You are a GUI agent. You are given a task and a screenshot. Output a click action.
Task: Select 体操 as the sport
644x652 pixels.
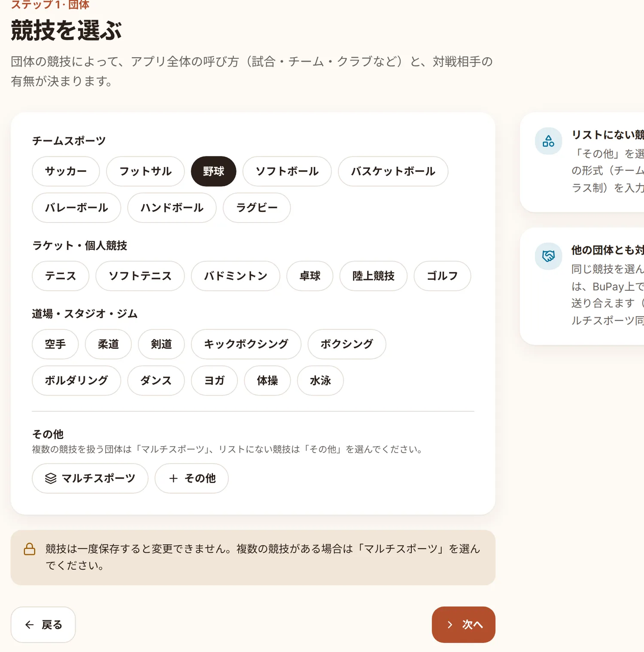(x=267, y=381)
